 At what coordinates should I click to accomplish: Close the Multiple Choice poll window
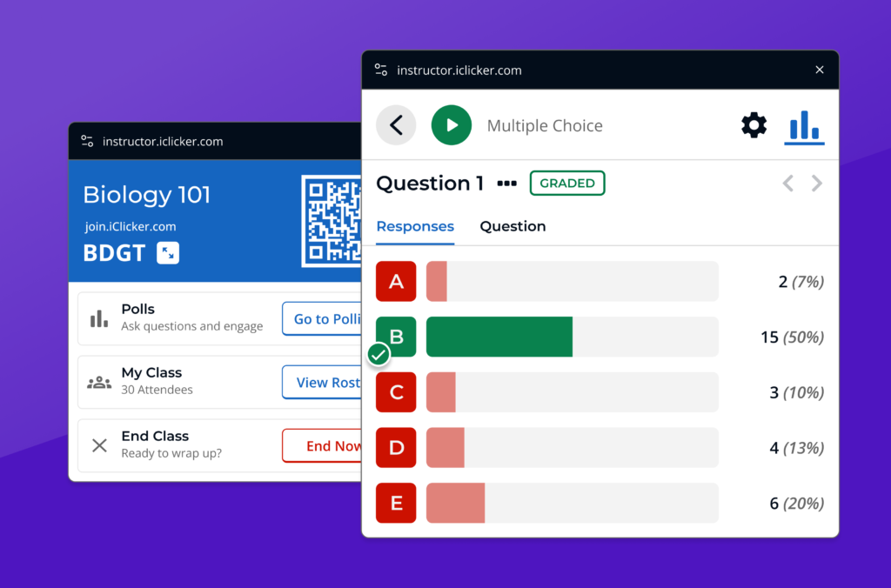pyautogui.click(x=820, y=70)
